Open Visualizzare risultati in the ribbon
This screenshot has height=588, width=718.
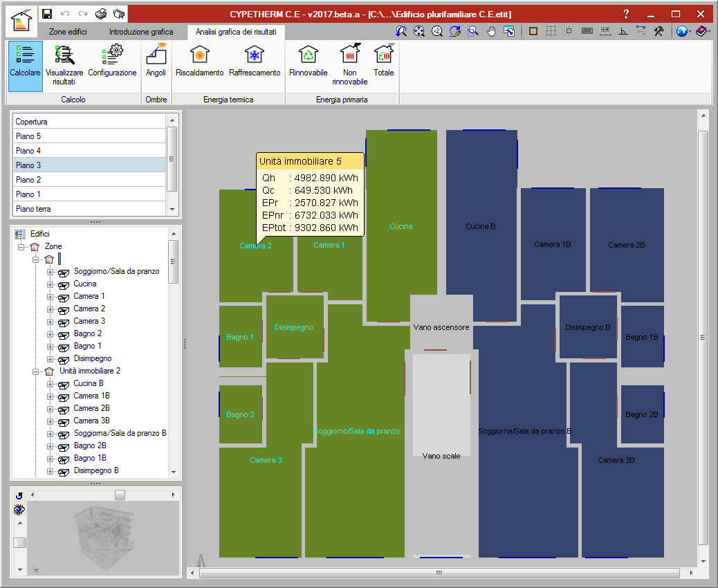click(x=64, y=66)
